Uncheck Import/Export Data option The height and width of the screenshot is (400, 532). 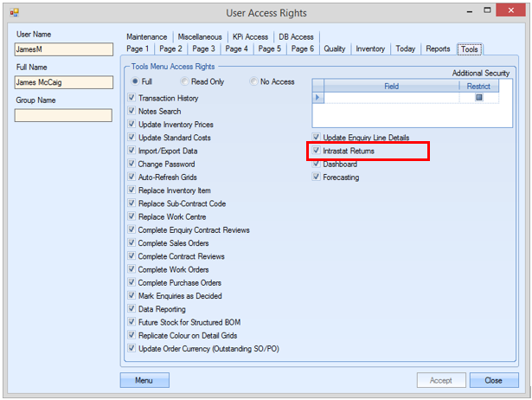tap(131, 151)
